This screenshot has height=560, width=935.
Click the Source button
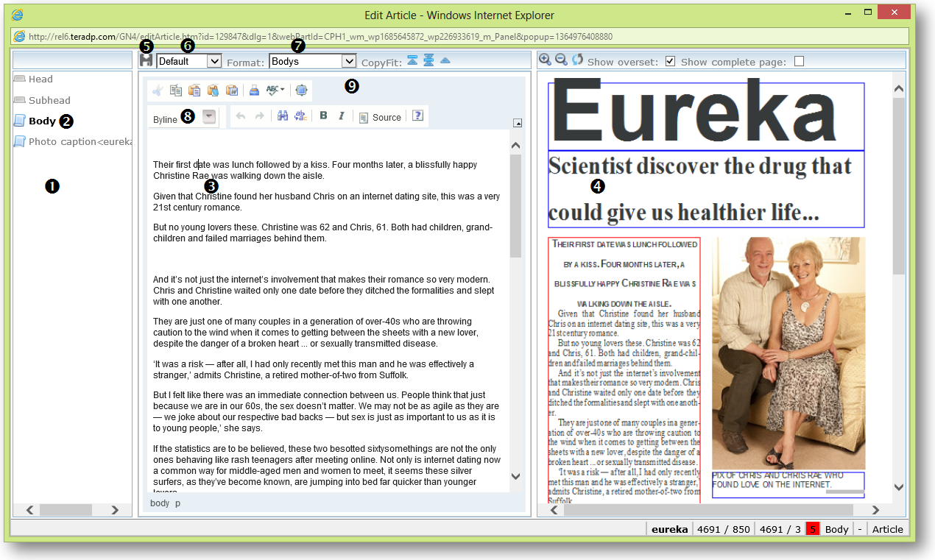380,117
